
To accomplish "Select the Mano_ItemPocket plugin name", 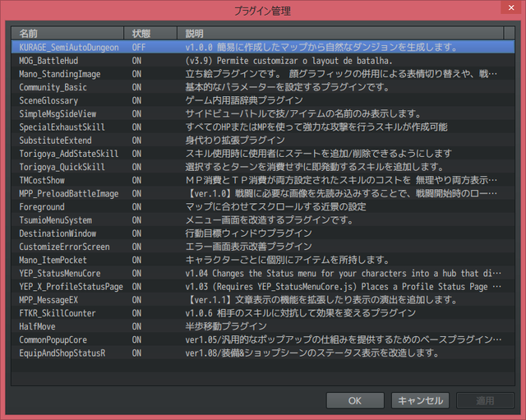I will coord(53,260).
